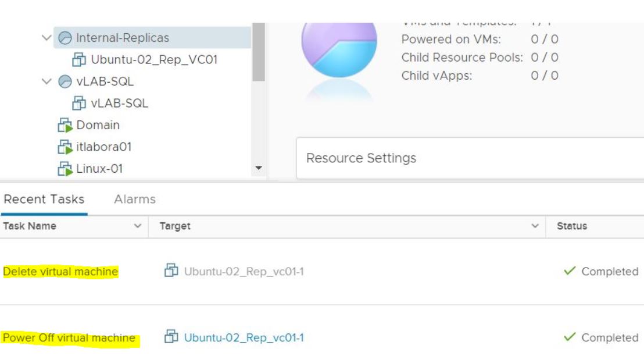Collapse the vLAB-SQL resource pool node

coord(47,81)
